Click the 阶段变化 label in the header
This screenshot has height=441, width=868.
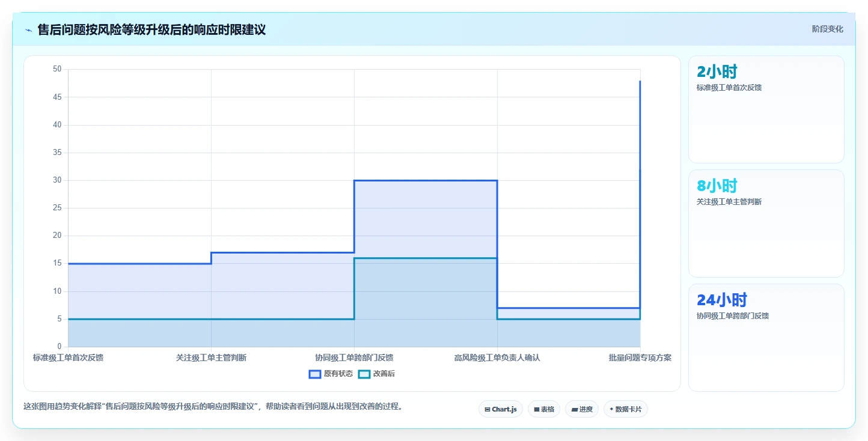point(827,29)
